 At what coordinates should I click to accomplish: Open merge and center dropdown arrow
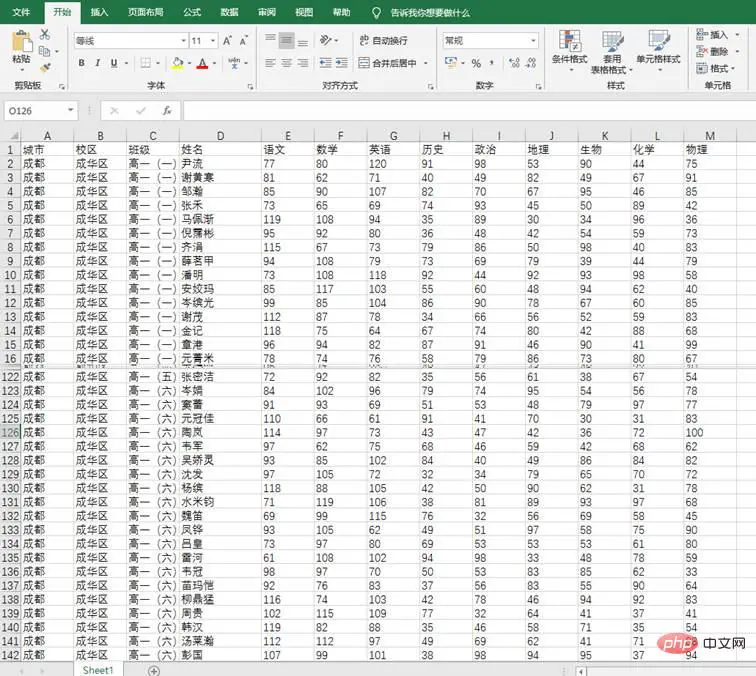point(426,63)
